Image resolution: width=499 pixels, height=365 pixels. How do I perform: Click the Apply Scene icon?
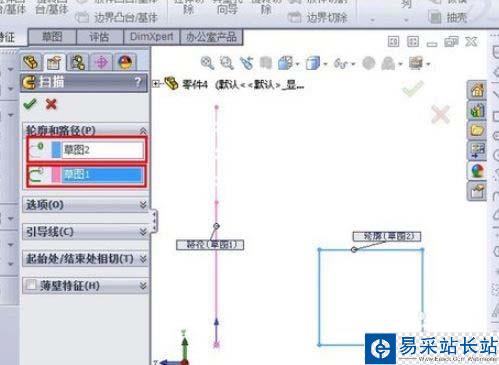click(x=388, y=63)
